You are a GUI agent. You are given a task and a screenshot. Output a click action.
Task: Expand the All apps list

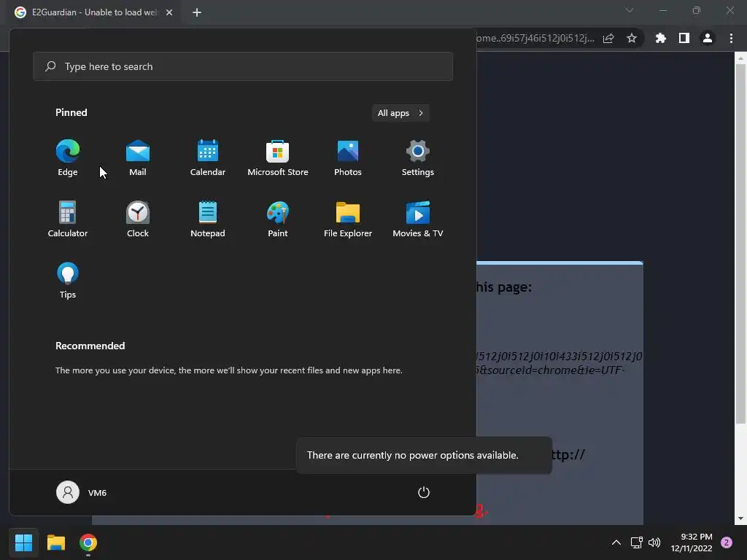(400, 113)
